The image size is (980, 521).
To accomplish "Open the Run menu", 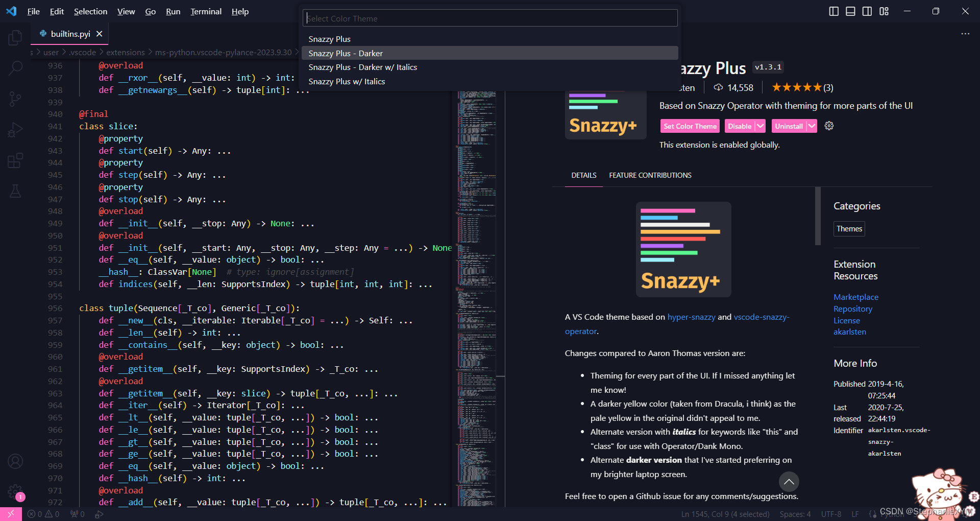I will [173, 11].
